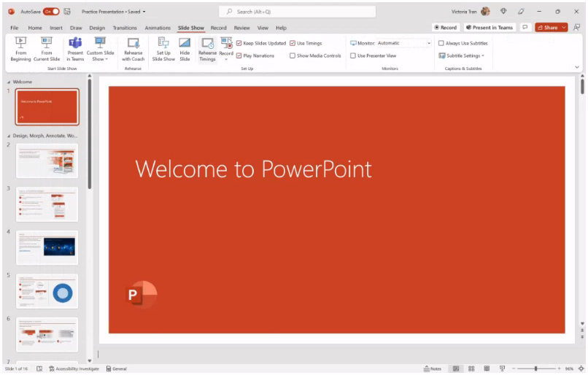This screenshot has width=588, height=375.
Task: Uncheck Keep Slides Updated
Action: click(239, 43)
